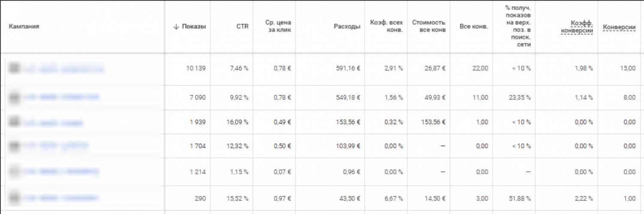The width and height of the screenshot is (644, 214).
Task: Click campaign icon in the 1 704 impressions row
Action: pos(15,146)
